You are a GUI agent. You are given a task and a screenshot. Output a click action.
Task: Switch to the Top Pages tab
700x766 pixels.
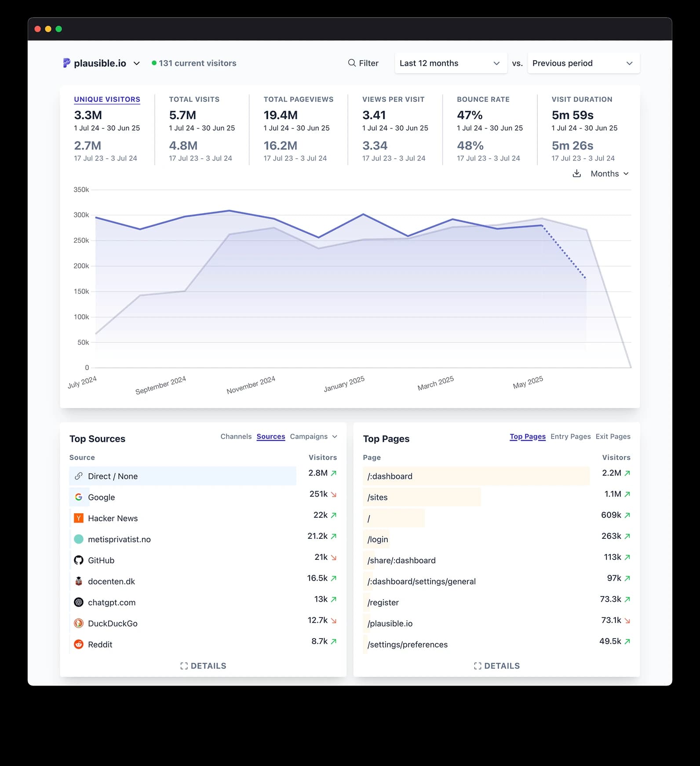coord(528,436)
